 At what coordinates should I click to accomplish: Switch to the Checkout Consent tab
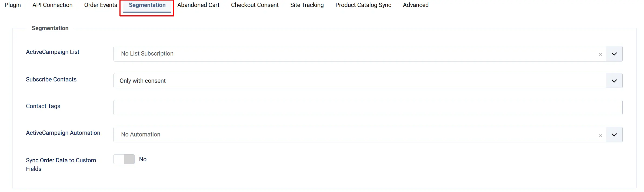pyautogui.click(x=255, y=5)
